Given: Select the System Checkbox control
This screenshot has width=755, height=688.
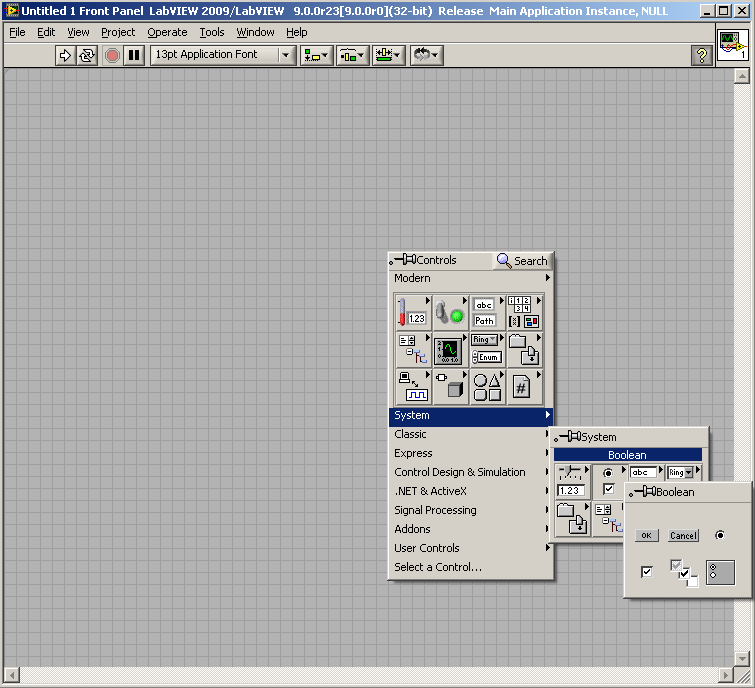Looking at the screenshot, I should point(647,572).
